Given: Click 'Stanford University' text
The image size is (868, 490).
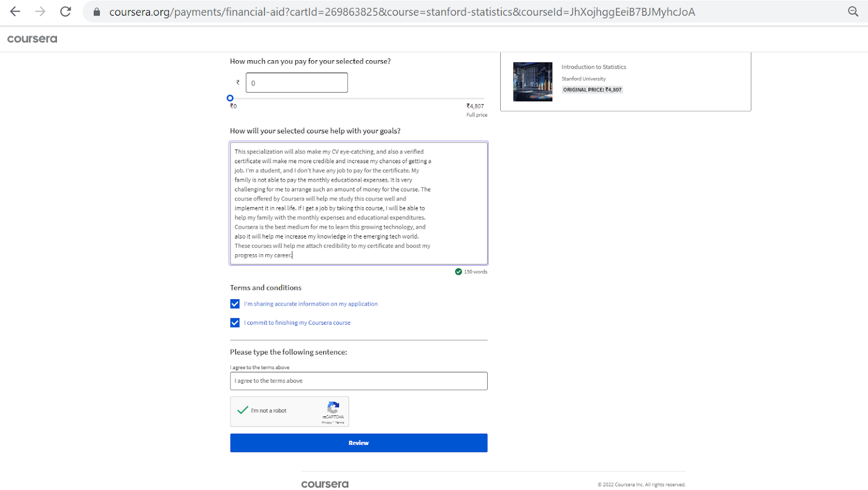Looking at the screenshot, I should (584, 79).
